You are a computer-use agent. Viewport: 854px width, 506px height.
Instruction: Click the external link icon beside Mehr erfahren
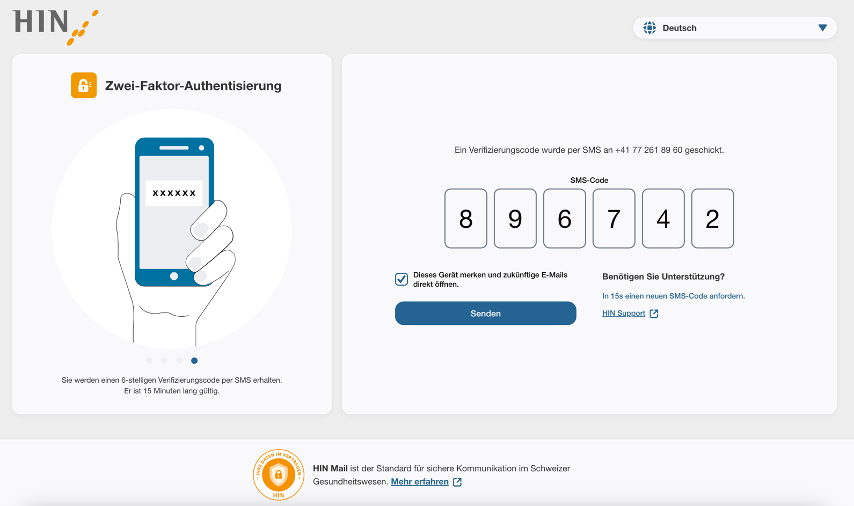pyautogui.click(x=457, y=482)
